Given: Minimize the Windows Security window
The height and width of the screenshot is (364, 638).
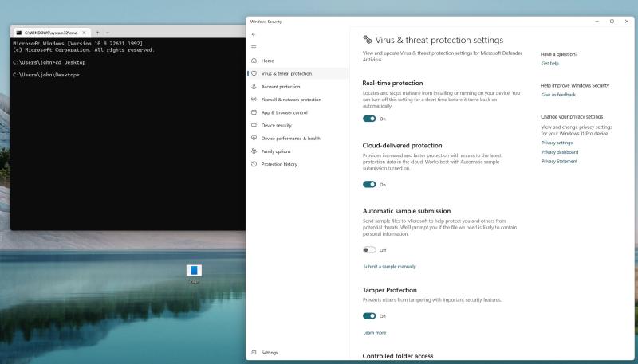Looking at the screenshot, I should (x=597, y=22).
